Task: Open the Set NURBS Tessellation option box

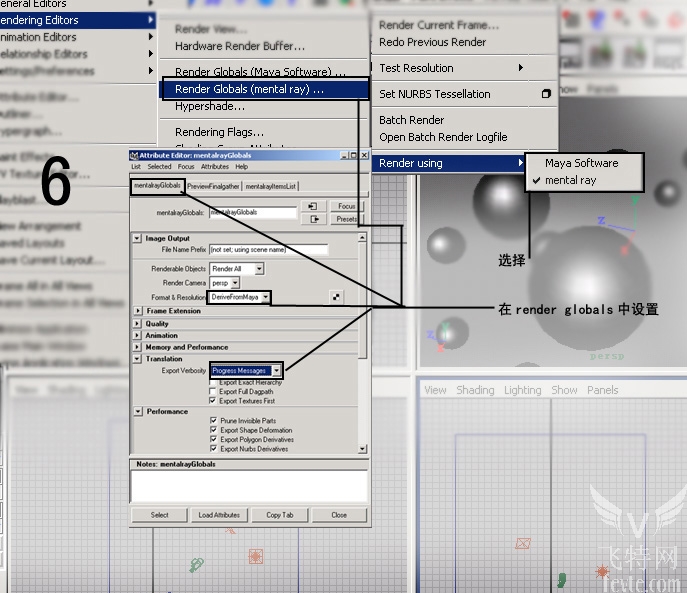Action: [x=546, y=93]
